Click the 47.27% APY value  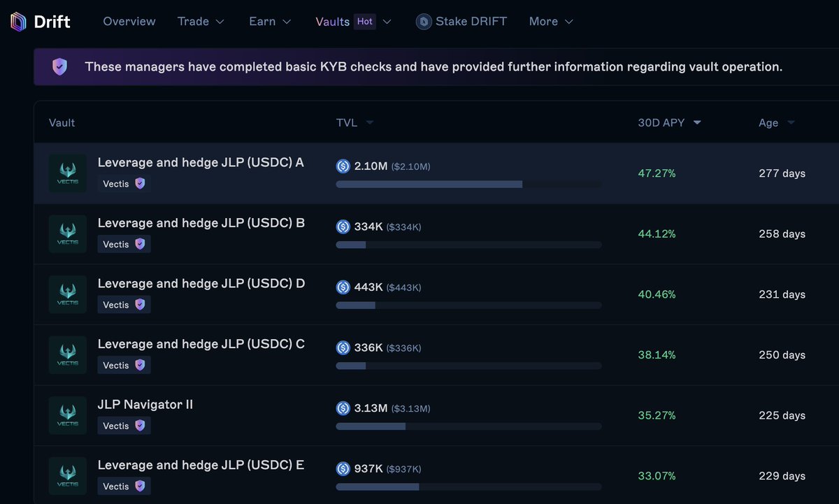click(x=657, y=173)
